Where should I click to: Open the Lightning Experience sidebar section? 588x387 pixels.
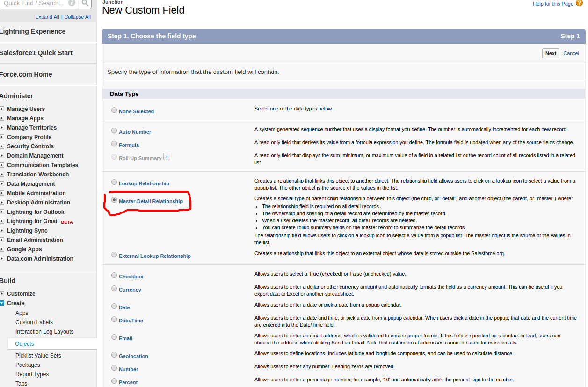point(33,31)
